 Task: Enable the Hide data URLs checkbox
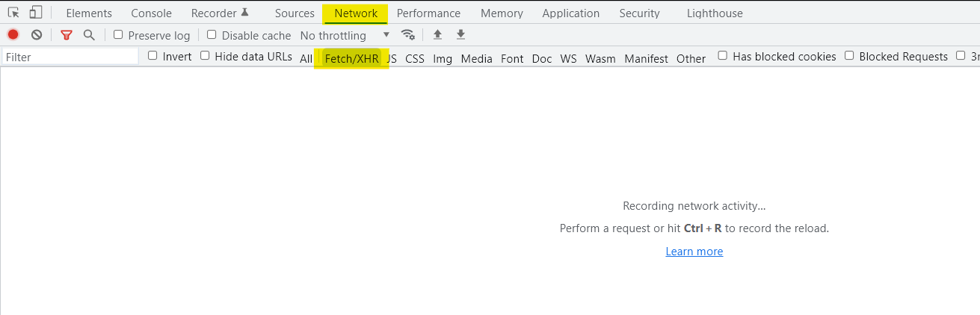pos(205,56)
